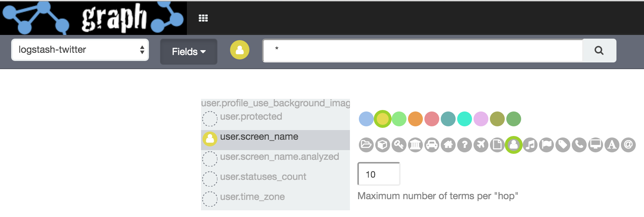This screenshot has height=217, width=644.
Task: Open the logstash-twitter index dropdown
Action: click(80, 50)
